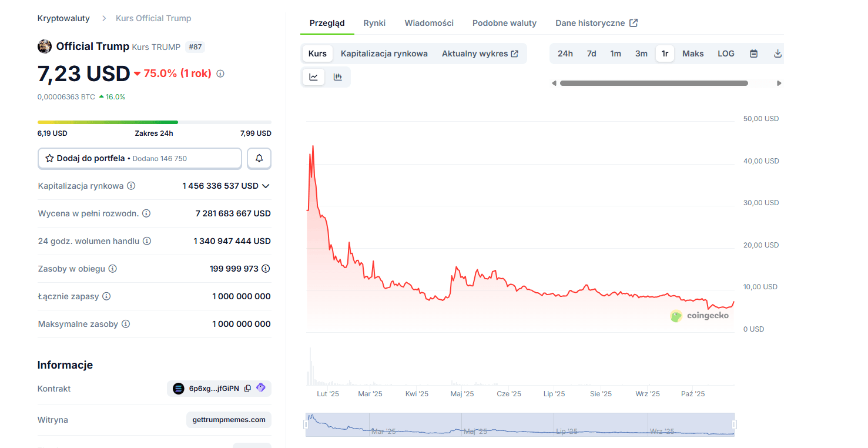Click the Dodaj do portfela button
This screenshot has height=448, width=868.
[139, 158]
